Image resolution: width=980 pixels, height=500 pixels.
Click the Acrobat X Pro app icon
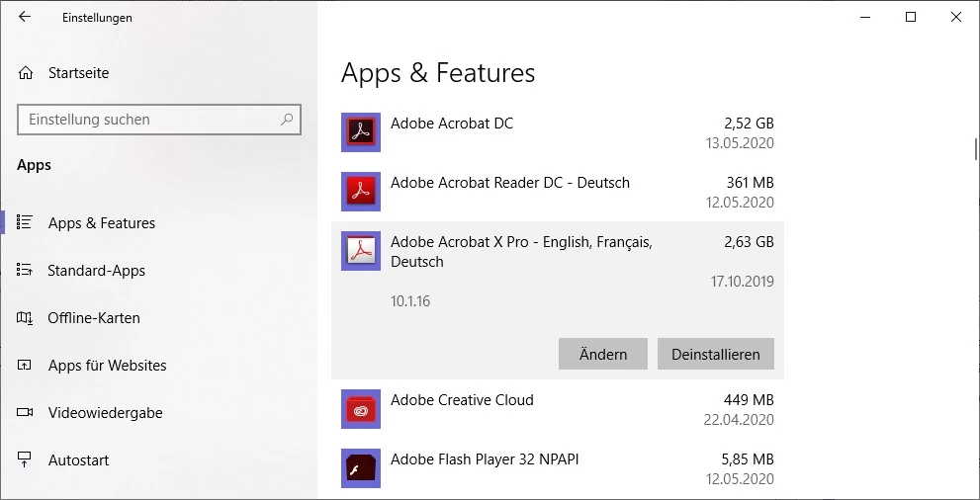click(x=361, y=251)
